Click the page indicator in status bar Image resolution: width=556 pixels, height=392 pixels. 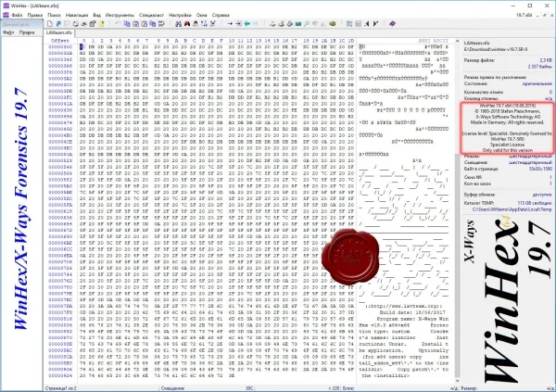tap(60, 388)
